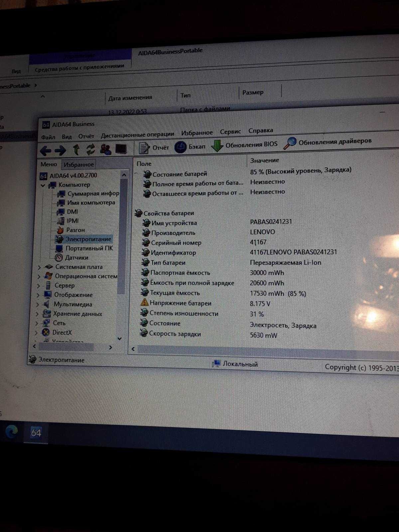The height and width of the screenshot is (532, 399).
Task: Select Разгон tree item
Action: (x=70, y=230)
